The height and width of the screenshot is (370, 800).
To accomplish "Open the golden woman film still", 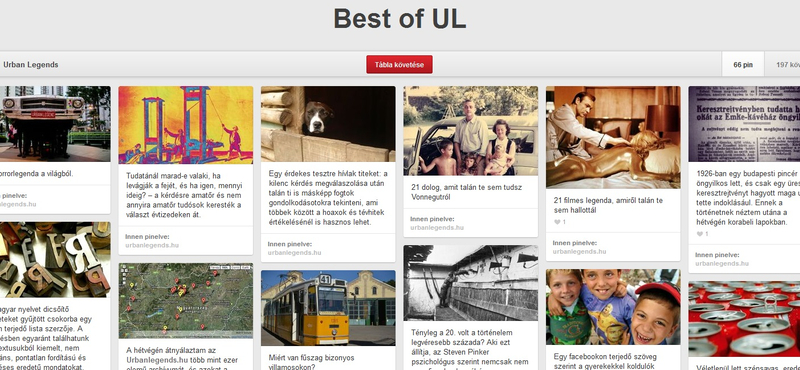I will (x=613, y=137).
